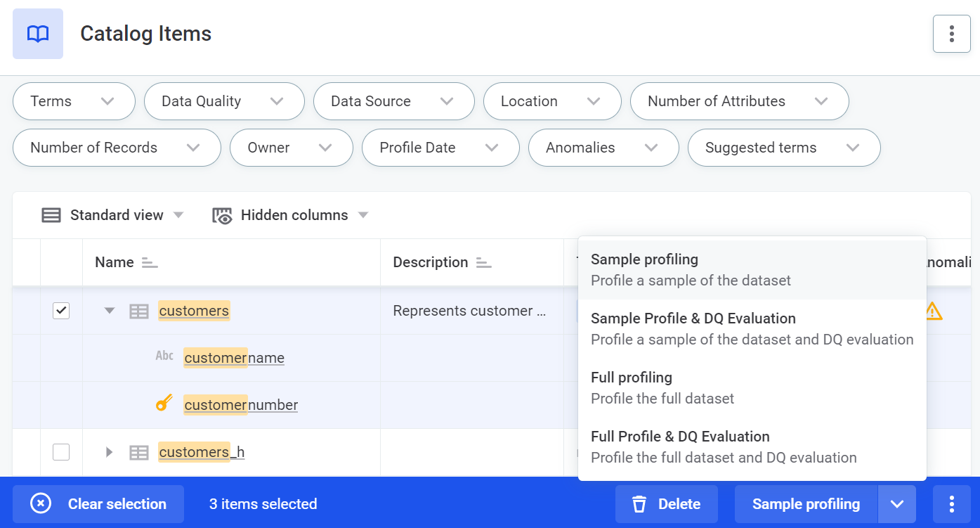Uncheck the customers row checkbox

(61, 311)
